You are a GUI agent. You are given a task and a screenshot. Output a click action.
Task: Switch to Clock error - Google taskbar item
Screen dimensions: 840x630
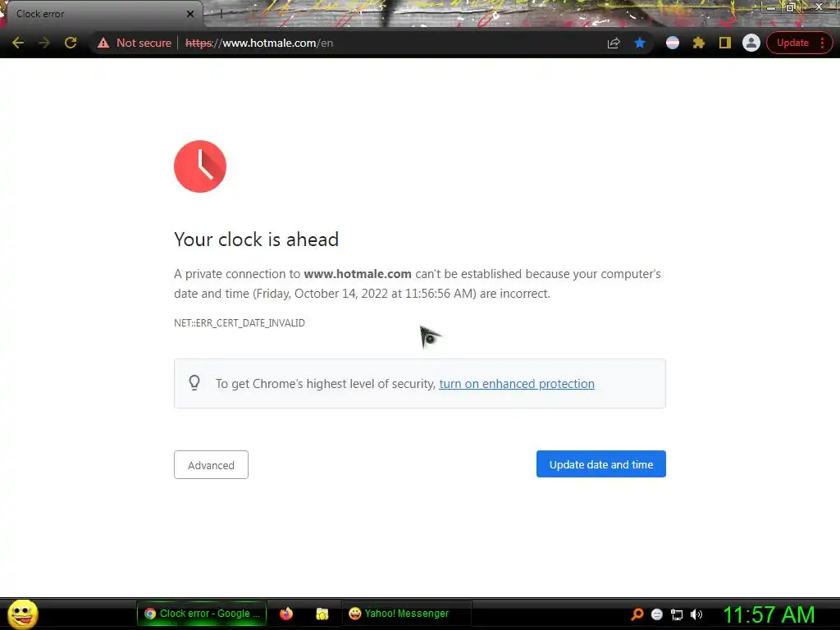(202, 614)
